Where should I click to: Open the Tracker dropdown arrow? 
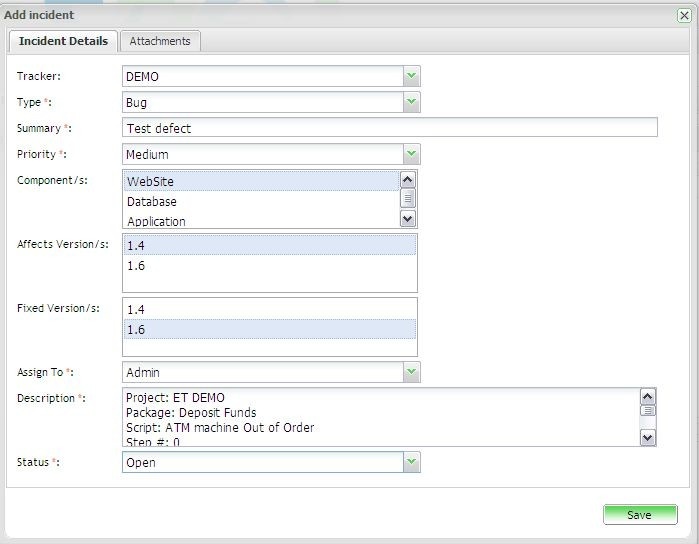coord(411,77)
